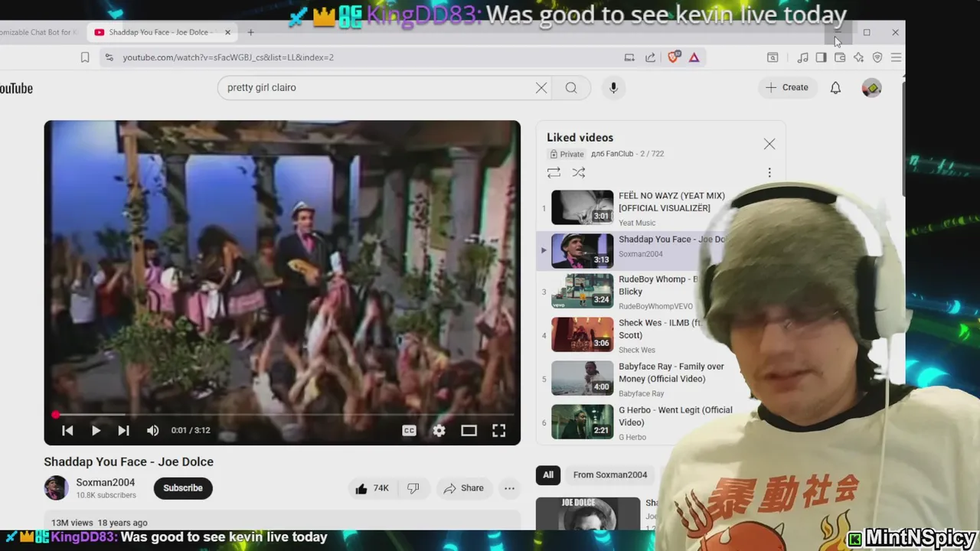
Task: Click the install app icon in address bar
Action: point(629,57)
